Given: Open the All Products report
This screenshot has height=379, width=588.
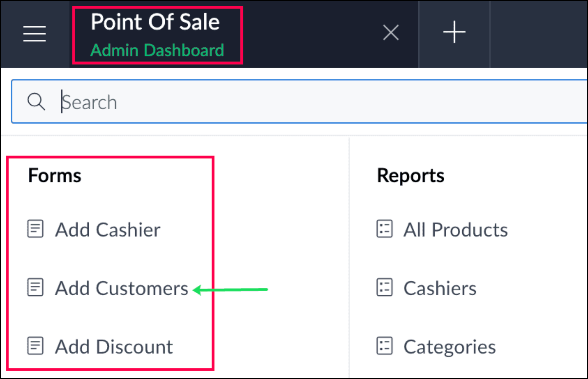Looking at the screenshot, I should tap(456, 230).
